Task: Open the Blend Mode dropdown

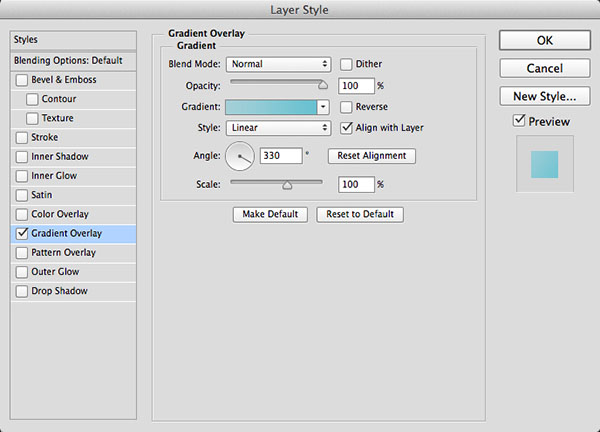Action: pos(279,64)
